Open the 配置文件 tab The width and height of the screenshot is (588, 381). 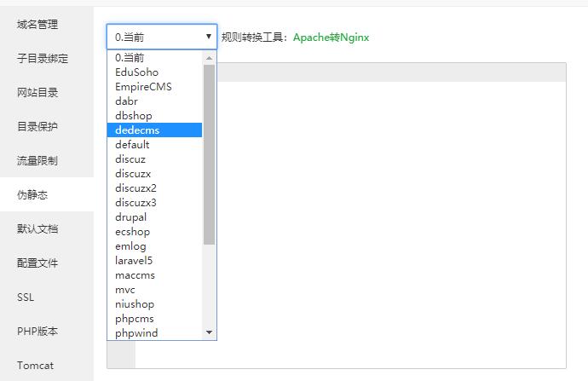click(x=47, y=263)
